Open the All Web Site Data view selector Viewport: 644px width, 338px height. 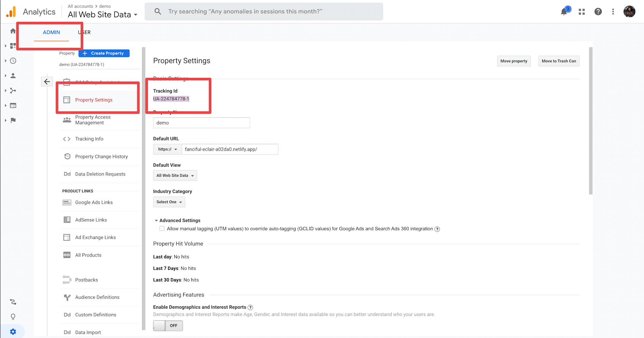(102, 14)
